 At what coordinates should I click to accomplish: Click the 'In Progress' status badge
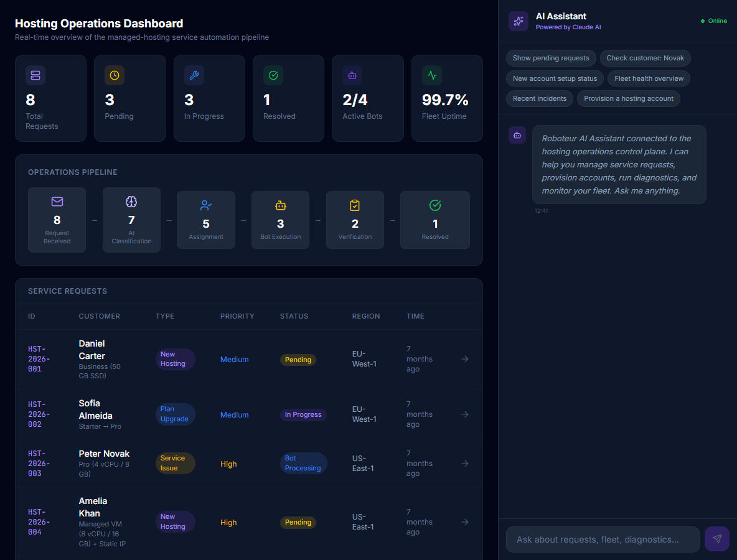click(303, 414)
